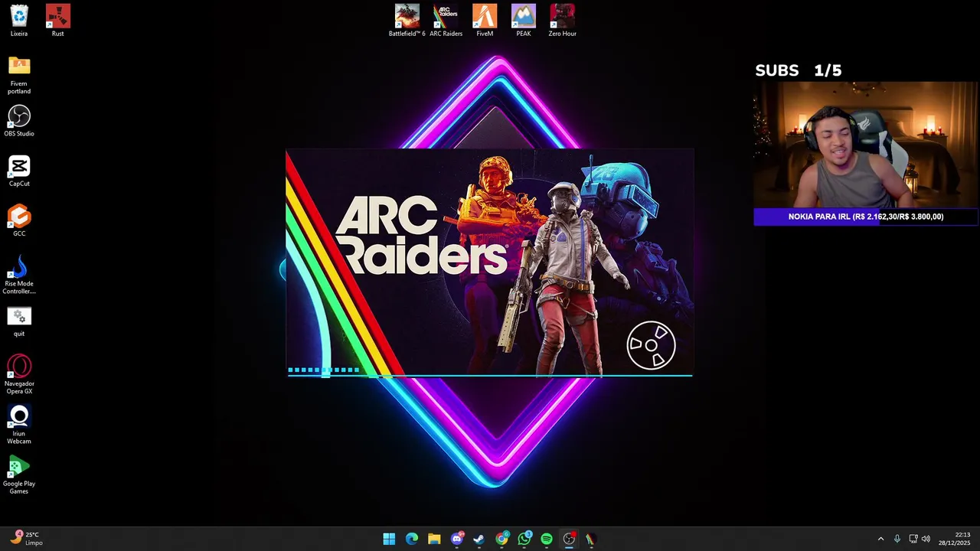The width and height of the screenshot is (980, 551).
Task: Open File Explorer from the taskbar
Action: (x=434, y=539)
